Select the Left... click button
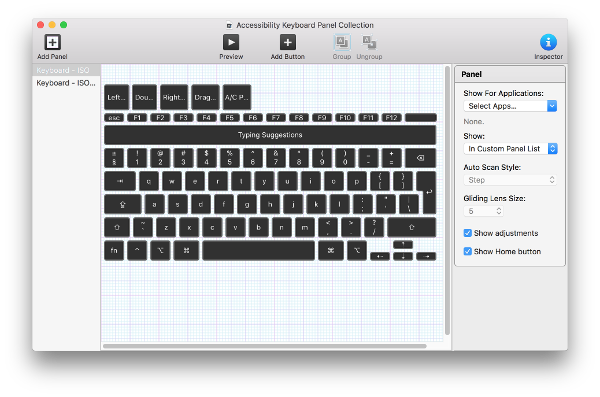 point(116,97)
